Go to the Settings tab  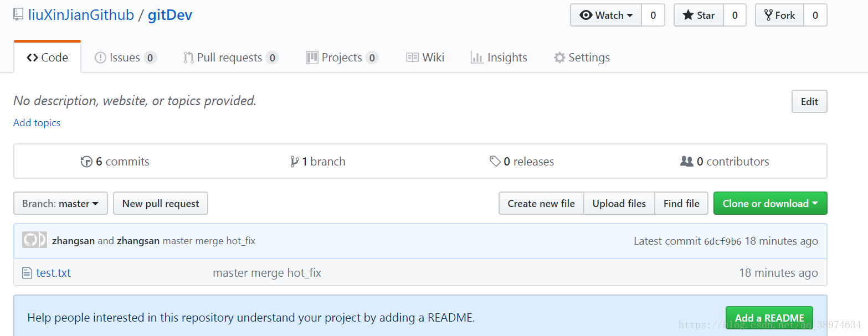pos(582,58)
